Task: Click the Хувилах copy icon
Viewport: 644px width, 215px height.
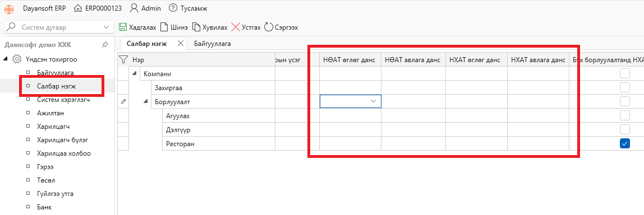Action: (196, 27)
